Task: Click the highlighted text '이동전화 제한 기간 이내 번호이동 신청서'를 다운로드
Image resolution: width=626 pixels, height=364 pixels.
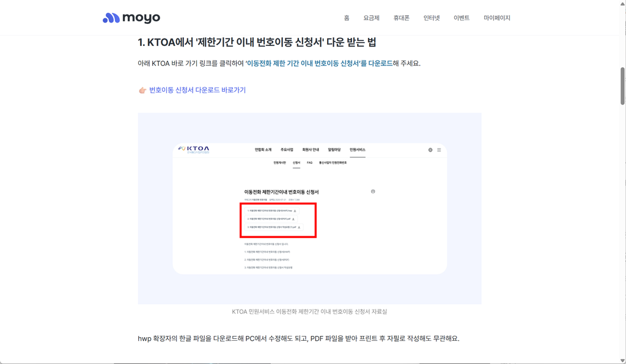Action: (x=319, y=64)
